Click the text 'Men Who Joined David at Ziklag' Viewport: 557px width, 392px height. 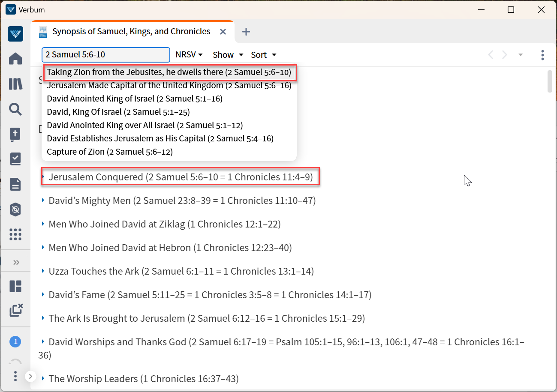[117, 224]
